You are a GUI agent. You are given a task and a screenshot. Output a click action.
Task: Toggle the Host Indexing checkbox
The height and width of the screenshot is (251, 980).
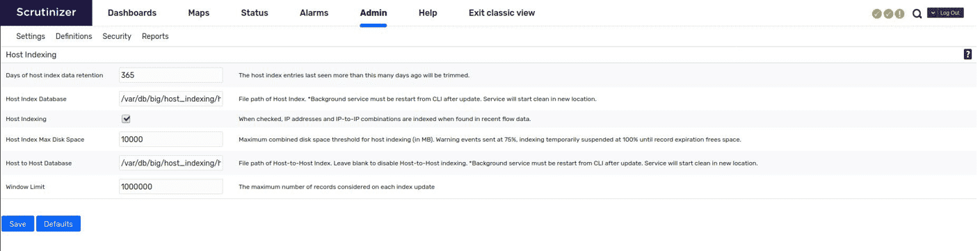[126, 119]
